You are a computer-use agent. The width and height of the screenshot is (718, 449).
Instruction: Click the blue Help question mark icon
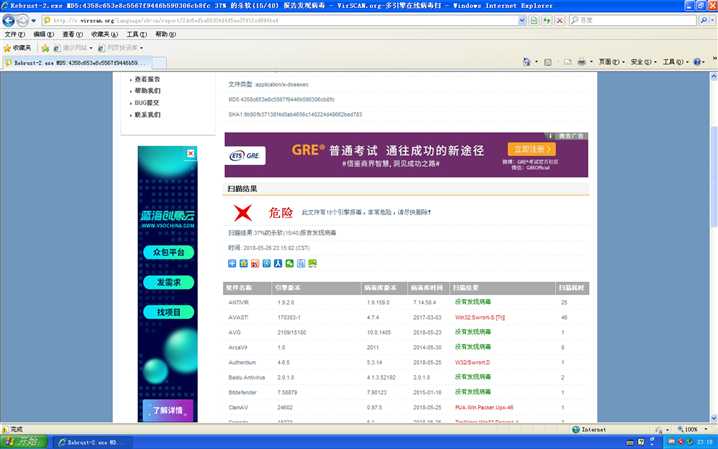(697, 62)
